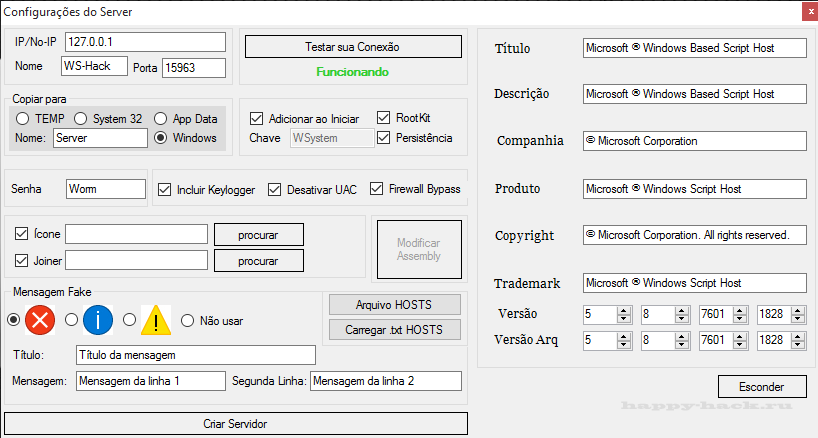The width and height of the screenshot is (818, 438).
Task: Toggle the Persistência checkbox
Action: pyautogui.click(x=383, y=138)
